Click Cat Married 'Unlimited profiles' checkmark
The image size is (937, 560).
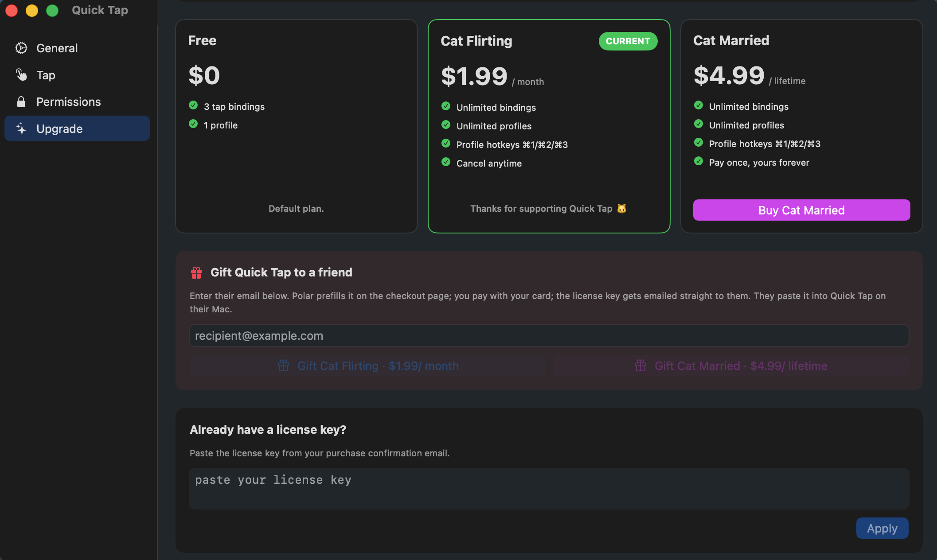pyautogui.click(x=699, y=124)
